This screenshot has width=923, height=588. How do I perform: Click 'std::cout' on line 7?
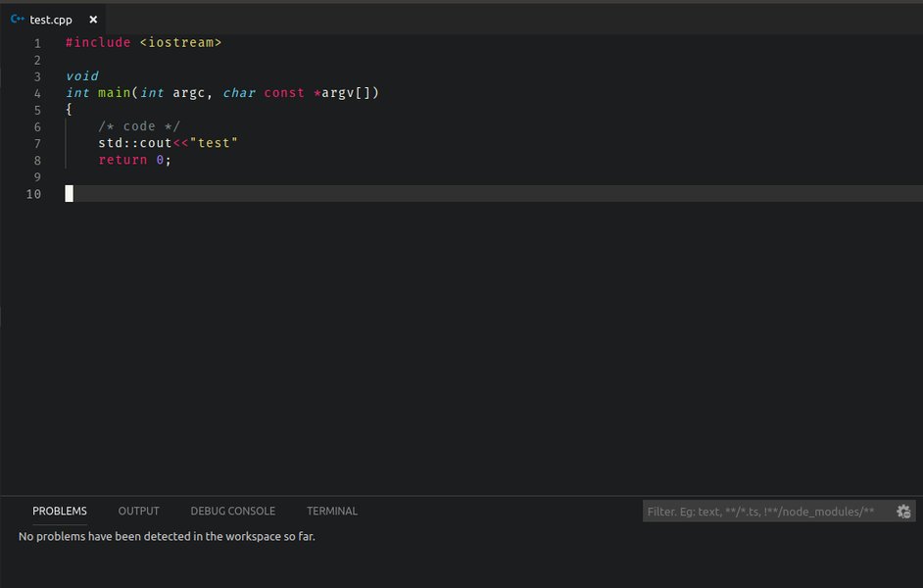(135, 143)
